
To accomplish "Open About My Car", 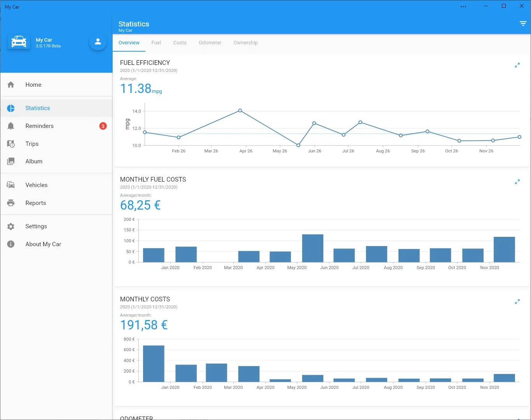I will 56,244.
